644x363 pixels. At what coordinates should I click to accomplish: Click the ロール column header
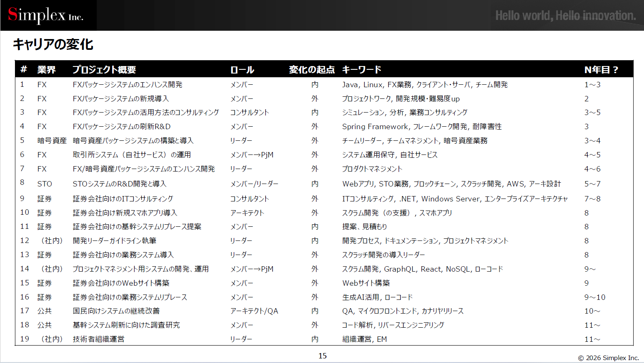[x=242, y=70]
